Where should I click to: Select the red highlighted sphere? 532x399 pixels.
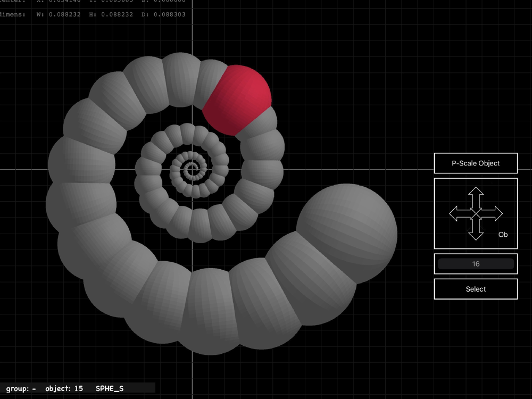238,99
